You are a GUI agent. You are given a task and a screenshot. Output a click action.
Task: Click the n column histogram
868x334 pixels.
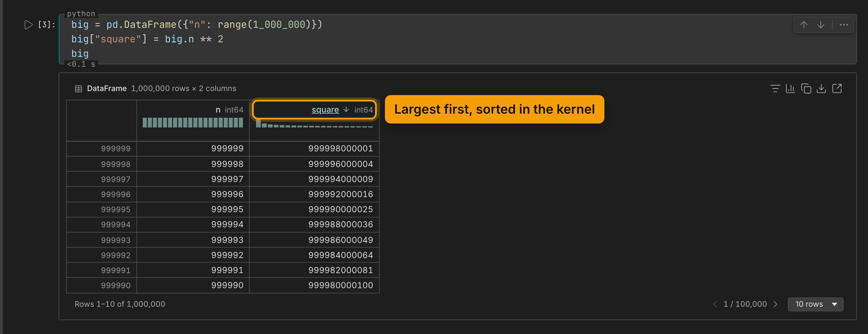tap(192, 122)
